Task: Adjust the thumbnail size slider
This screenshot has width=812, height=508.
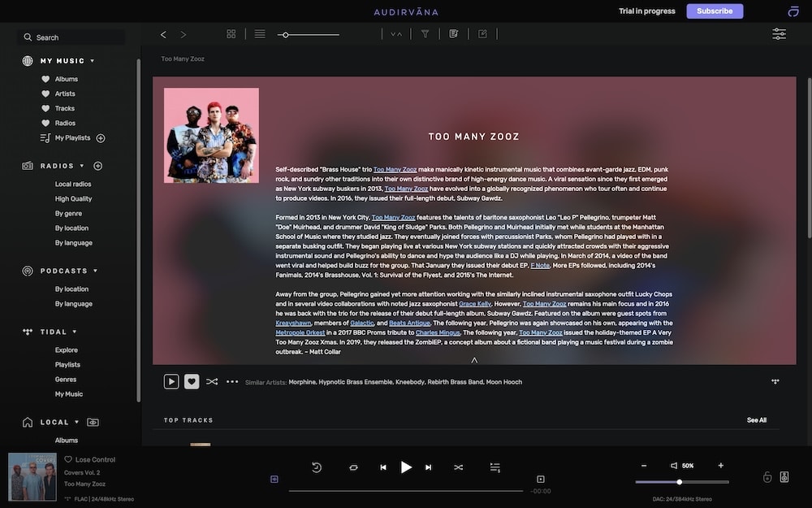Action: 308,35
